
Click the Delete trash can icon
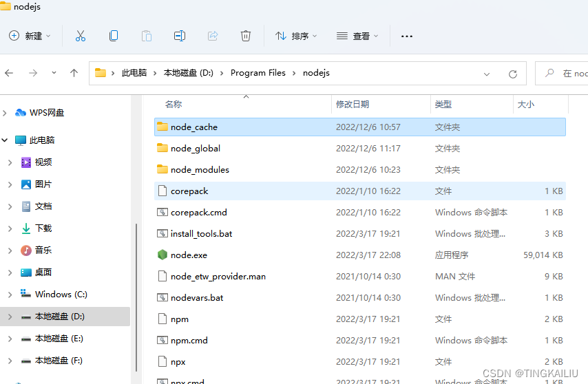[246, 36]
